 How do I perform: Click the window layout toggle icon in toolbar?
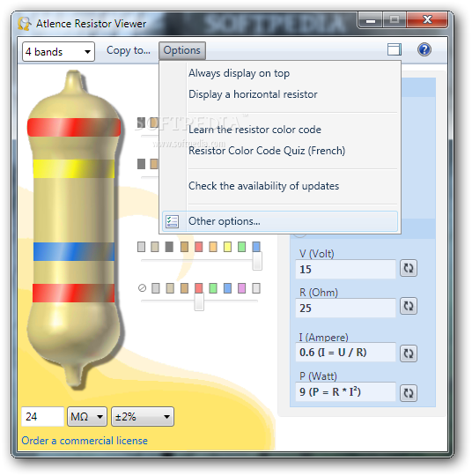tap(394, 49)
